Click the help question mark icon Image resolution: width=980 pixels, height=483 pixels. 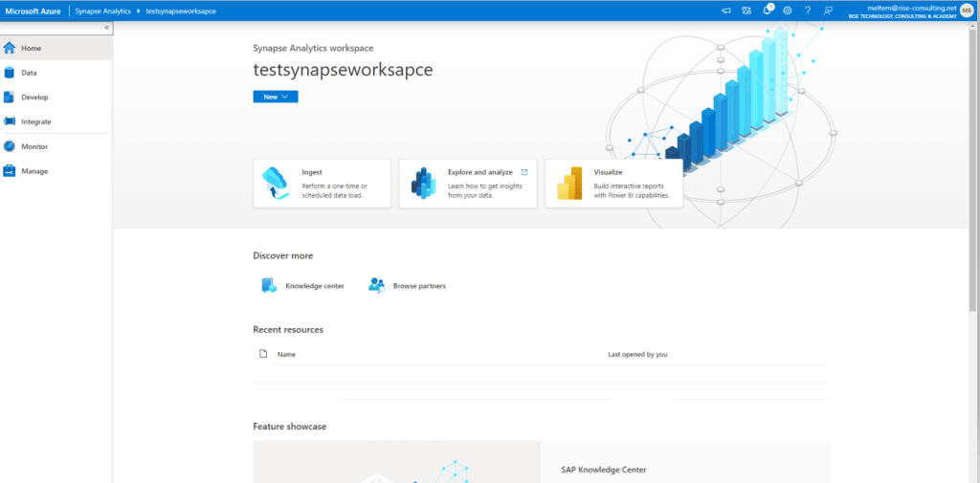coord(808,10)
